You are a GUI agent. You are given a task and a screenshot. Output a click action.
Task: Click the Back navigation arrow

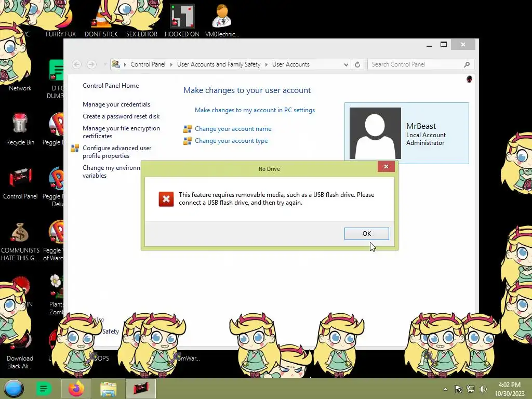[77, 64]
